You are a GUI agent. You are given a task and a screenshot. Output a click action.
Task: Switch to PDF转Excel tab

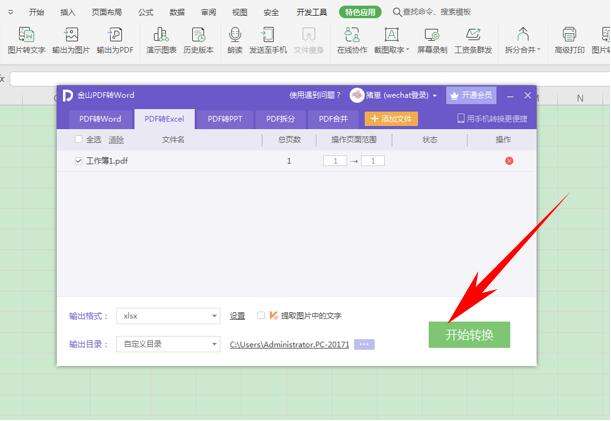click(164, 119)
